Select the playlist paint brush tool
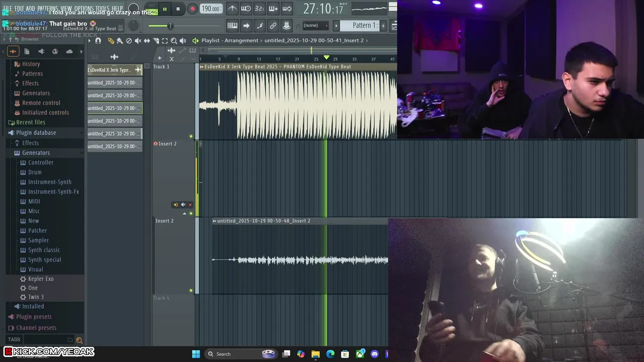 (x=120, y=41)
